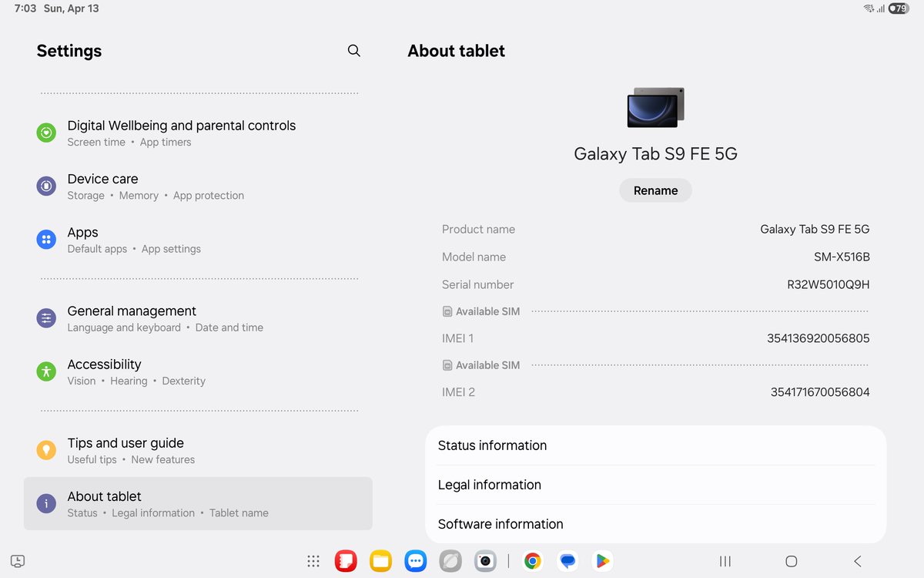This screenshot has height=578, width=924.
Task: Select the About tablet entry
Action: point(199,504)
